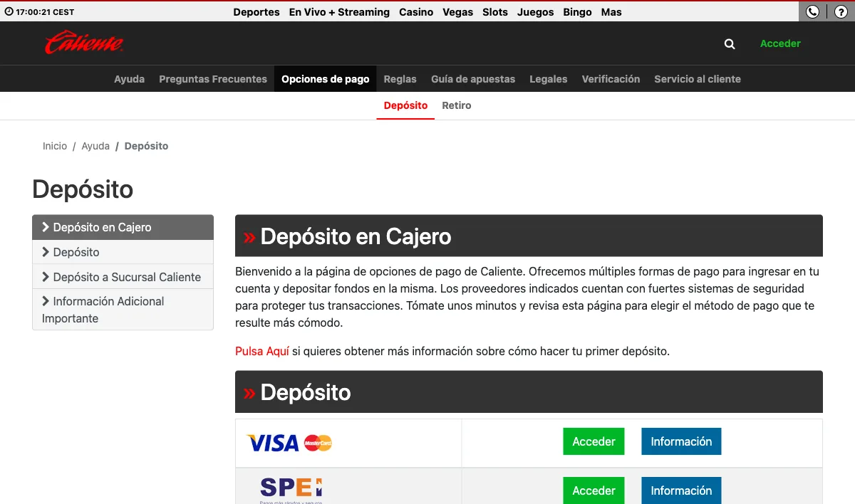Open the Juegos menu item

tap(536, 12)
